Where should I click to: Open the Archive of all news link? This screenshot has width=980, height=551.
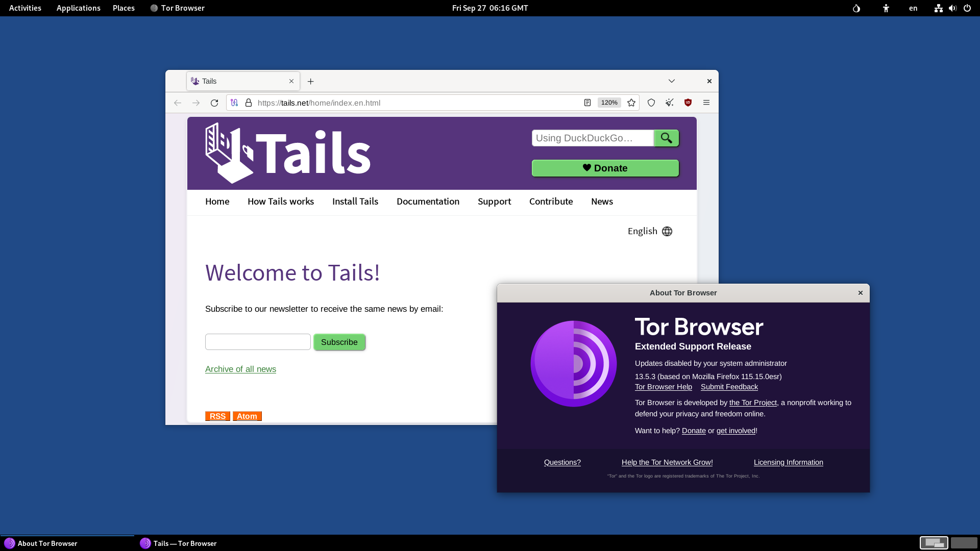240,369
